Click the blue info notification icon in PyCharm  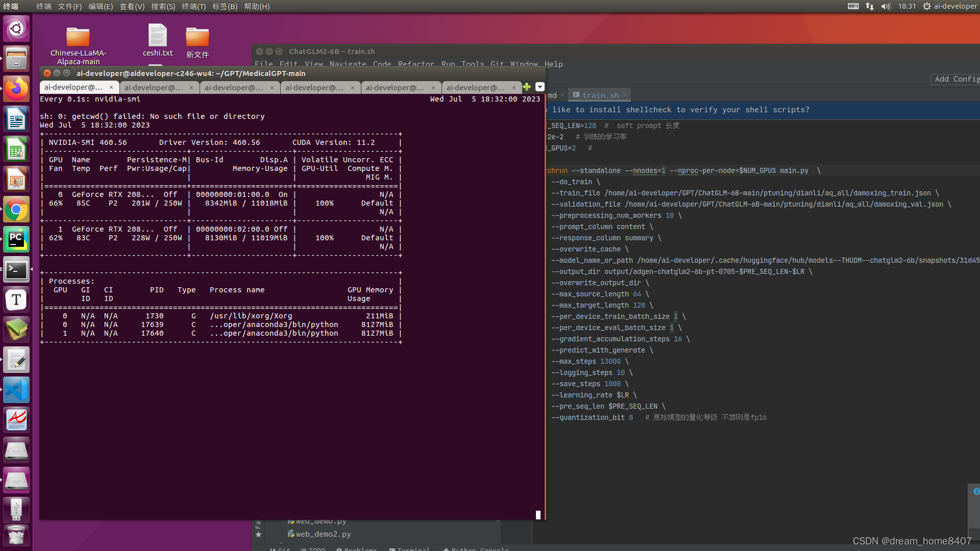(x=976, y=491)
